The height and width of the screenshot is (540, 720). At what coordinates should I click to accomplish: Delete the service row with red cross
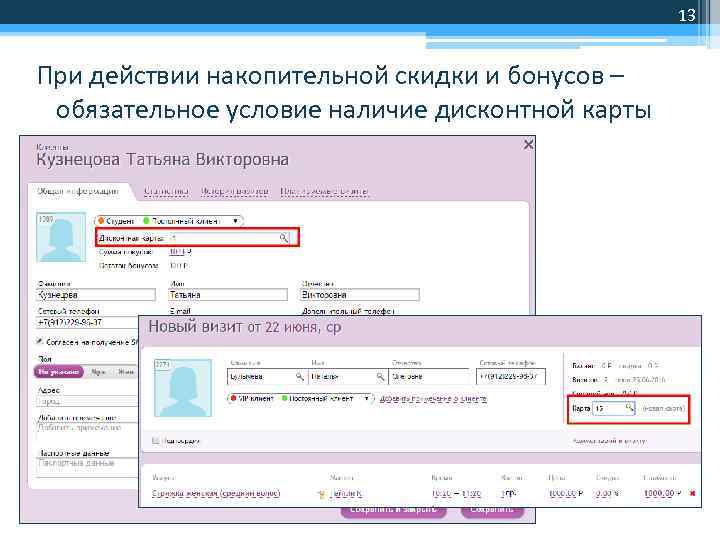(692, 494)
